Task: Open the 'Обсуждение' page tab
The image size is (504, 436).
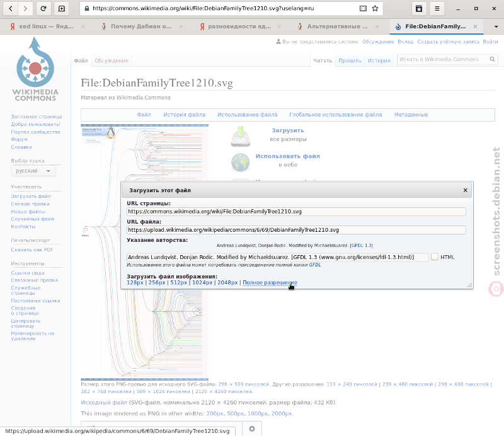Action: pos(112,60)
